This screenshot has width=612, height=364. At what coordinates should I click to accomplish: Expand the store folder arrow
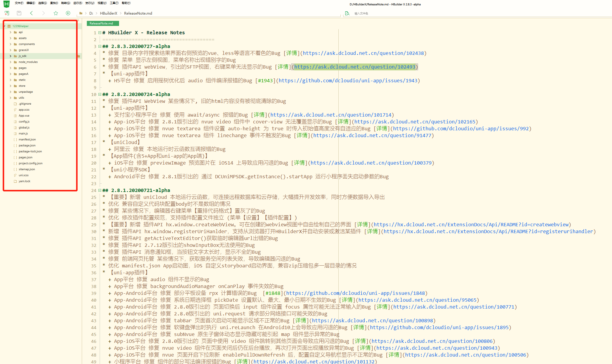tap(10, 86)
